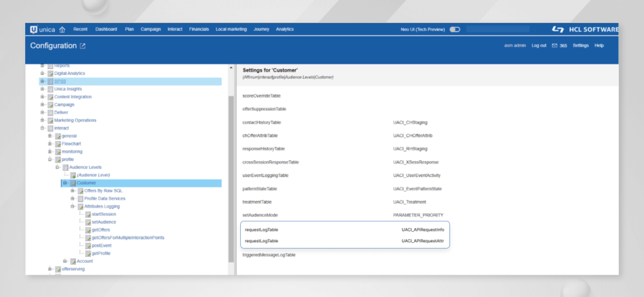
Task: Click the postEvent node icon
Action: [x=88, y=245]
